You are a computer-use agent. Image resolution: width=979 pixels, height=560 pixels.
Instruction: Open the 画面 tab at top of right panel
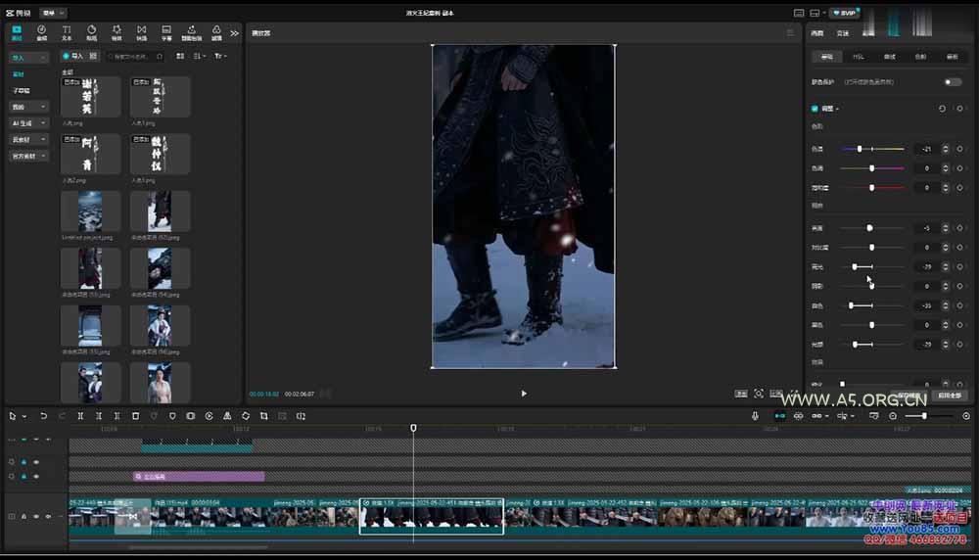click(x=817, y=33)
